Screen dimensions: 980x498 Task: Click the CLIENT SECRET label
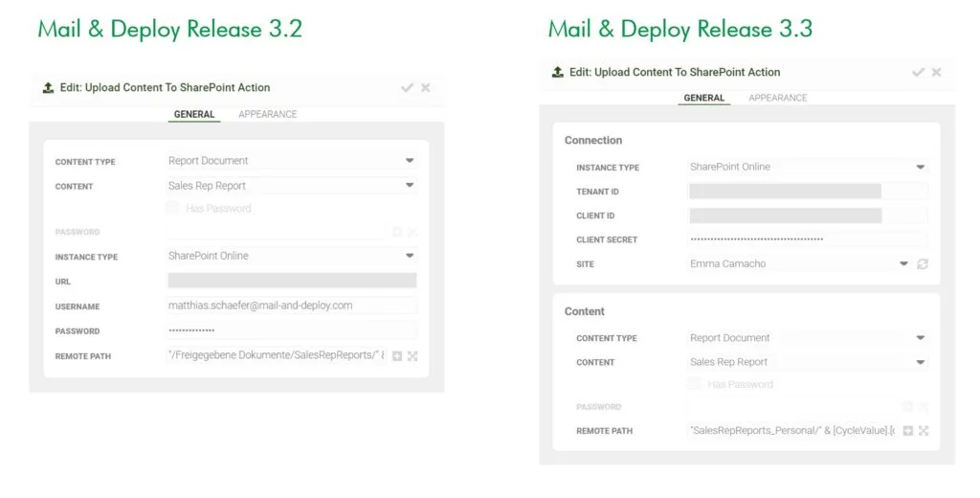tap(607, 239)
